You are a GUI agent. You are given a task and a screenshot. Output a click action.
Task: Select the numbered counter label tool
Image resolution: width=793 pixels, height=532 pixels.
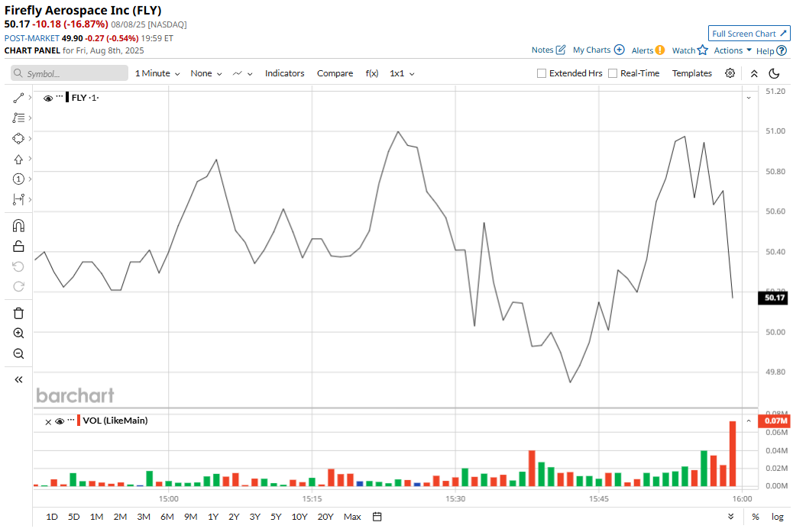[x=18, y=179]
